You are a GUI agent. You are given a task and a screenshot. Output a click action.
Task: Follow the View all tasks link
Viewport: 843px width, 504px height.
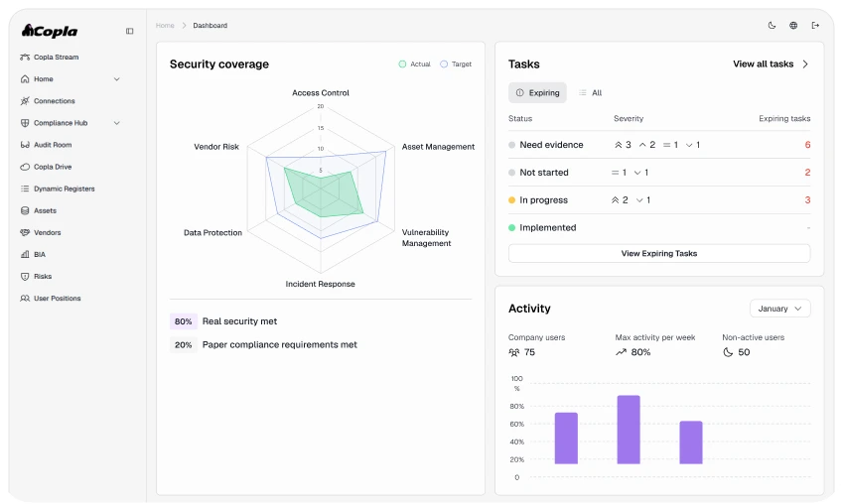(771, 63)
